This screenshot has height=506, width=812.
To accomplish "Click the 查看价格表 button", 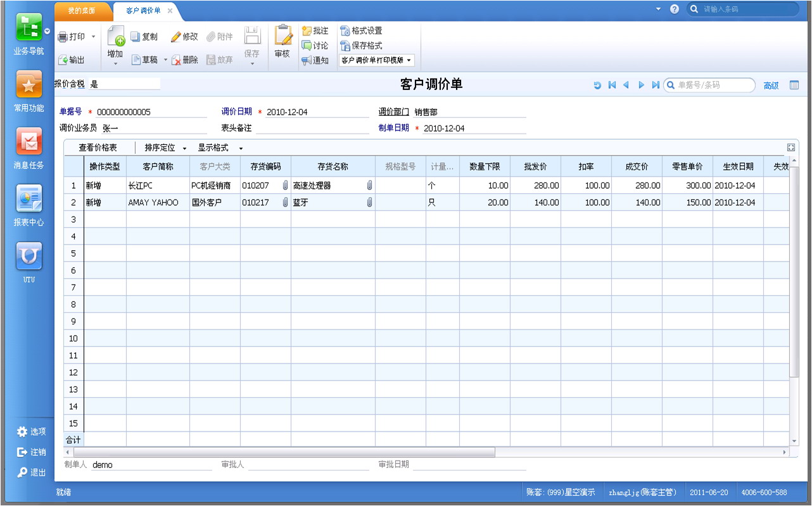I will pos(98,148).
